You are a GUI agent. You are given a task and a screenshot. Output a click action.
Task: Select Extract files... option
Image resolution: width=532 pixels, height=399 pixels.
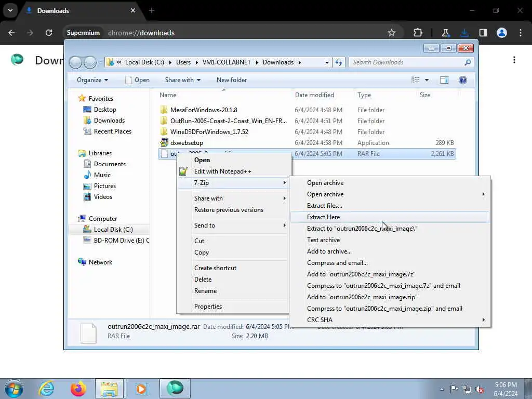(x=390, y=206)
